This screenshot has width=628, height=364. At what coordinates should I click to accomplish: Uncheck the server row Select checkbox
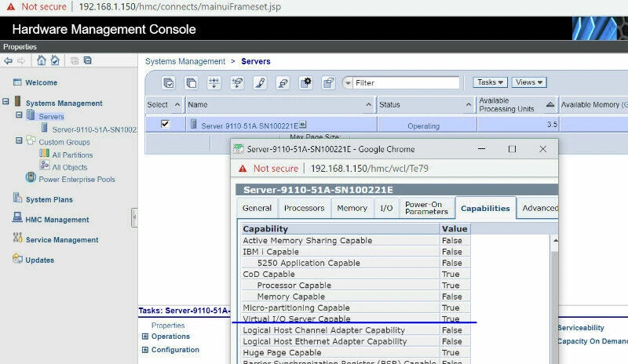pyautogui.click(x=165, y=124)
